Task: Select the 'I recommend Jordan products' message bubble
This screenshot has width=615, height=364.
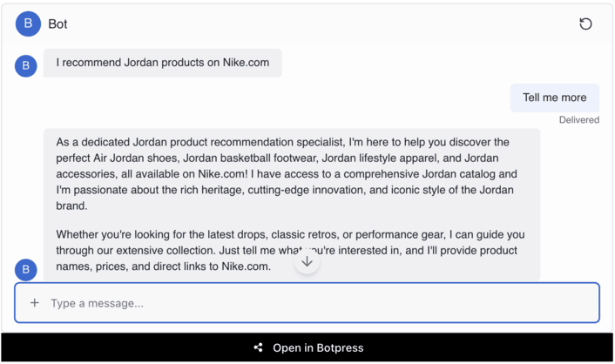Action: pos(163,63)
